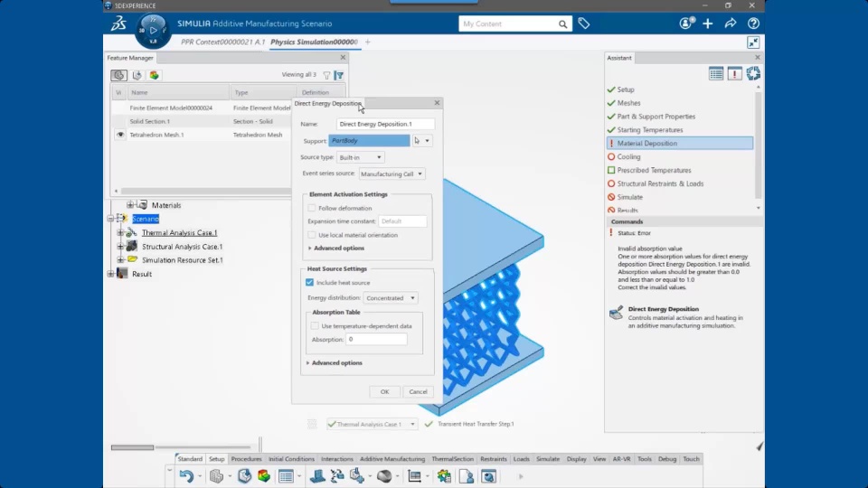Expand Thermal Analysis Case.1 tree node
The height and width of the screenshot is (488, 868).
point(120,233)
